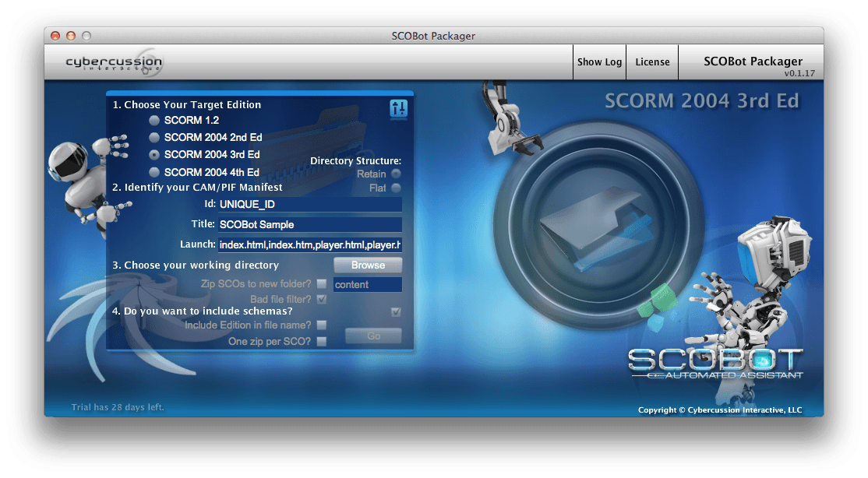Viewport: 868px width, 478px height.
Task: Choose the Flat directory structure option
Action: coord(396,188)
